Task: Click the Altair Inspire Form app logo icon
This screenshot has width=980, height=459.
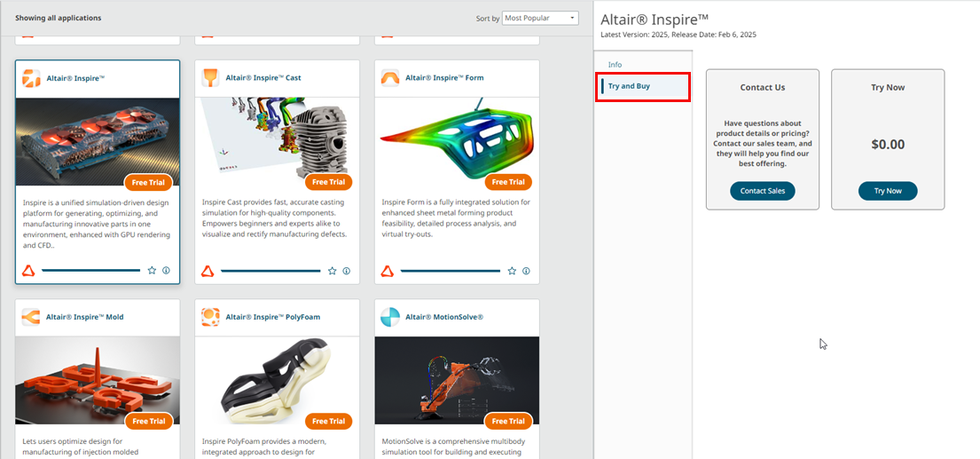Action: (x=390, y=77)
